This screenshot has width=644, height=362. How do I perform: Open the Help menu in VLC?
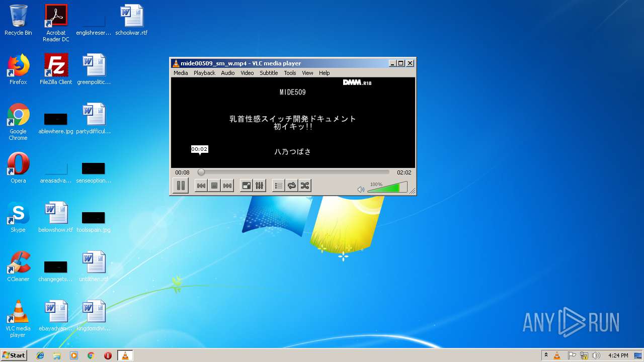[x=325, y=73]
